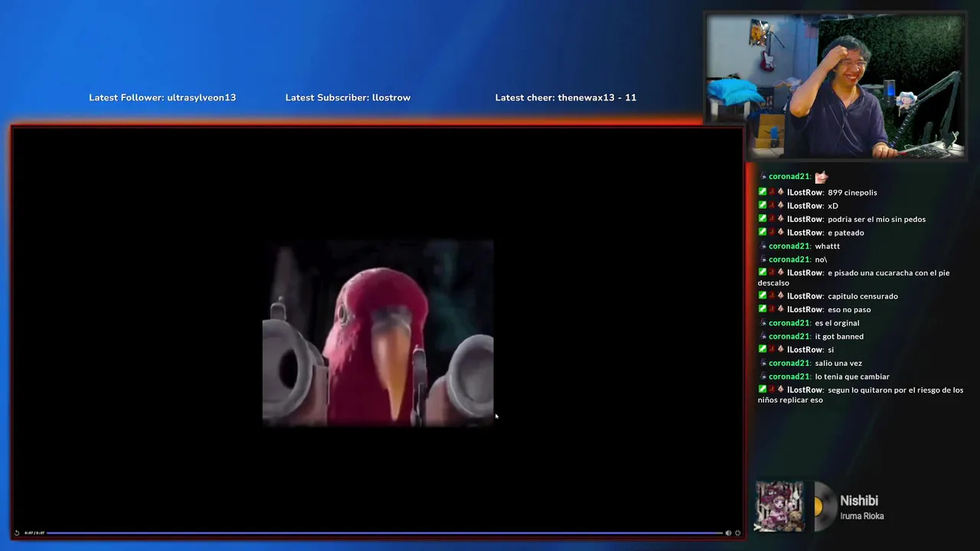
Task: Click the artist name Iruma Rioka
Action: pyautogui.click(x=862, y=516)
